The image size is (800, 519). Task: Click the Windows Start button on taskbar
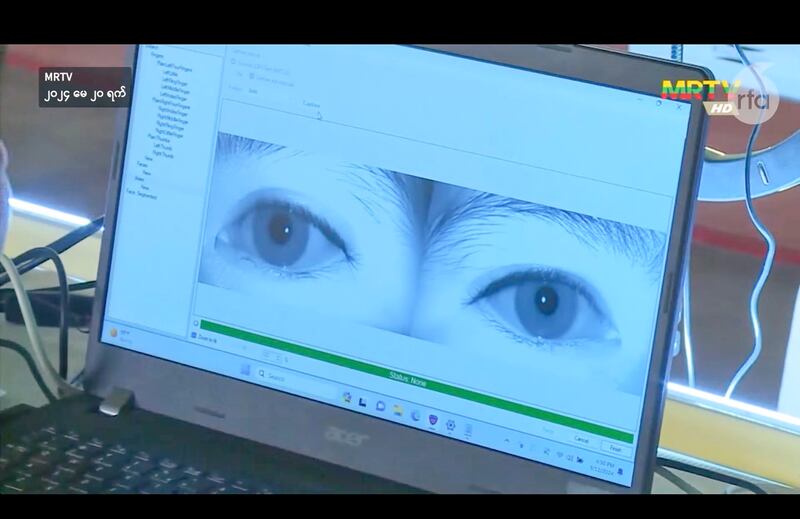(x=247, y=370)
